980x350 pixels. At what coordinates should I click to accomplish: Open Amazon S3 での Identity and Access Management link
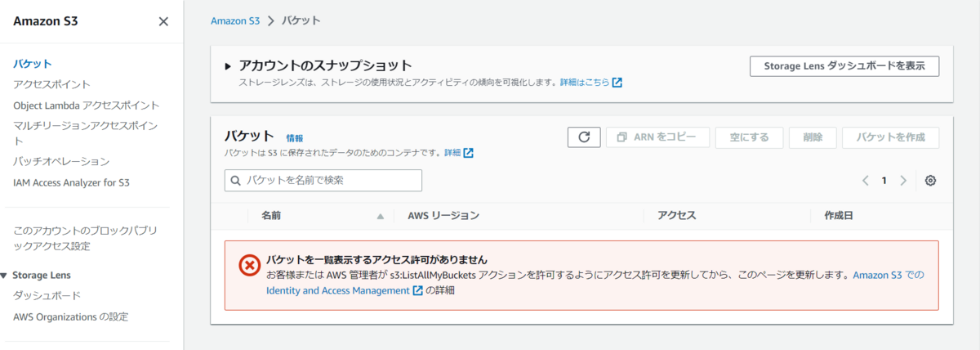pos(596,283)
